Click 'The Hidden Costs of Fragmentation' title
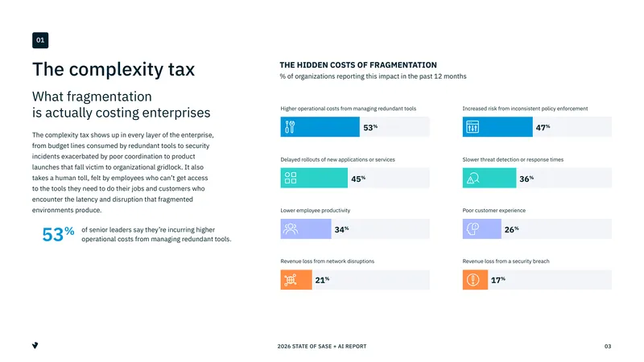The height and width of the screenshot is (362, 644). [358, 65]
